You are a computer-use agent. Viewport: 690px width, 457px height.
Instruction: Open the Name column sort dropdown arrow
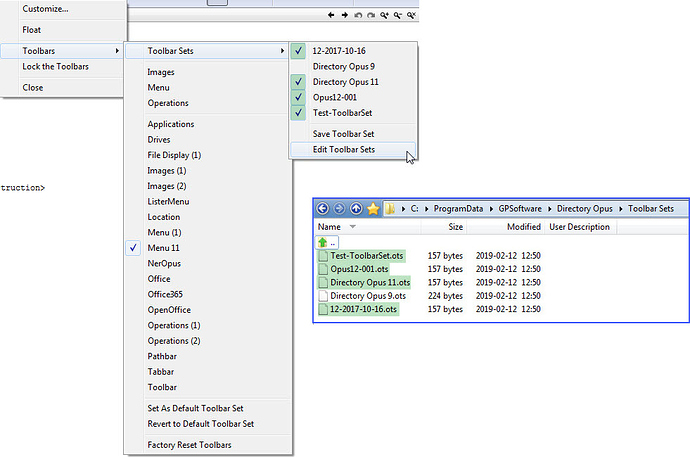click(x=352, y=228)
